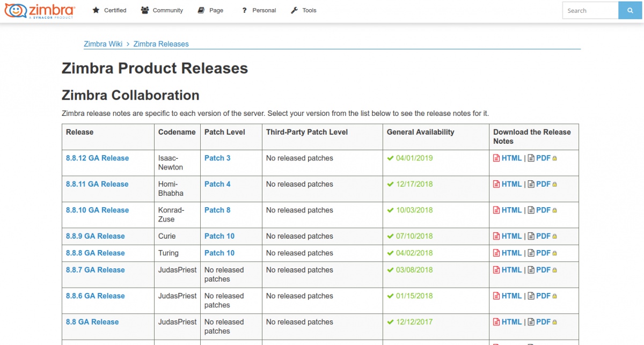644x345 pixels.
Task: Download the PDF release notes for 8.8.7
Action: pyautogui.click(x=543, y=270)
